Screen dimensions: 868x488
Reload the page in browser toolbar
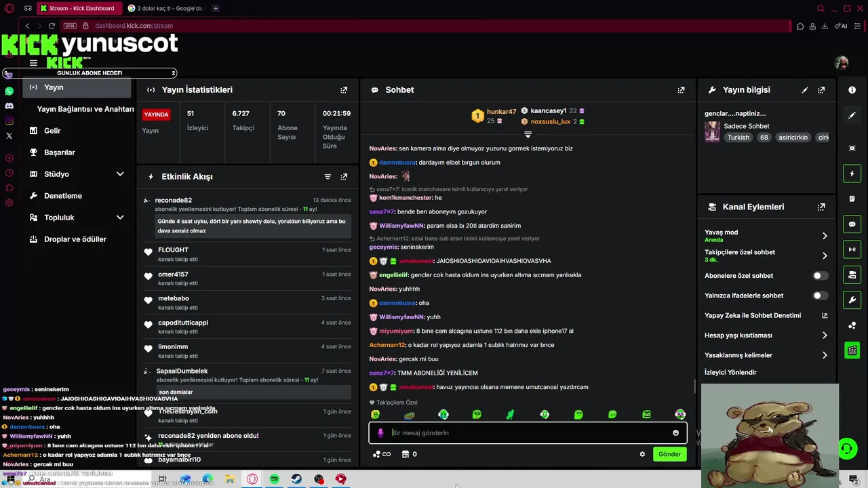52,26
